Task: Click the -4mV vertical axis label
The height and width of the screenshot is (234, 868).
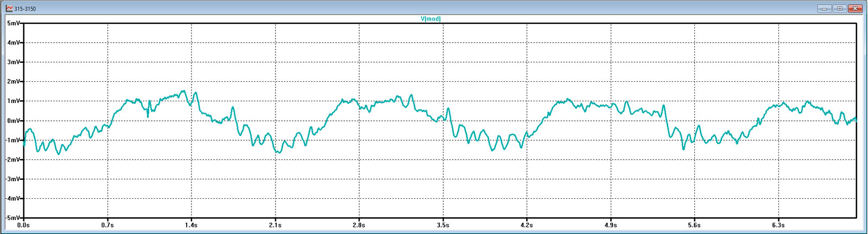Action: pos(12,199)
